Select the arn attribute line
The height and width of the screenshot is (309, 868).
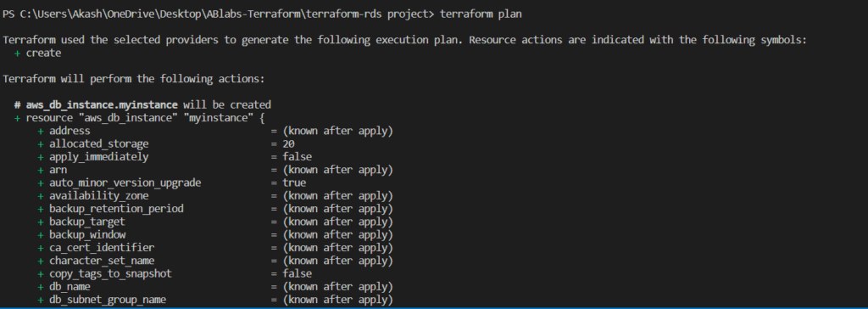(x=215, y=170)
